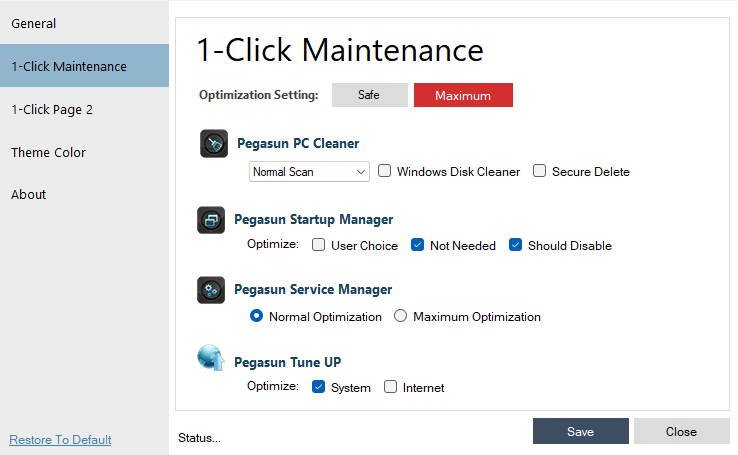Click the Restore To Default link
Viewport: 738px width, 455px height.
60,440
